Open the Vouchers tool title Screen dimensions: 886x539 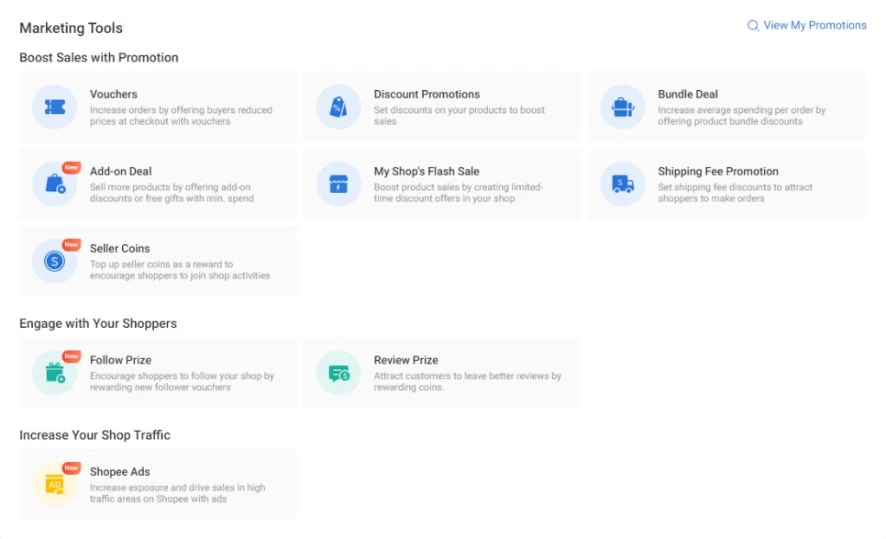point(114,94)
